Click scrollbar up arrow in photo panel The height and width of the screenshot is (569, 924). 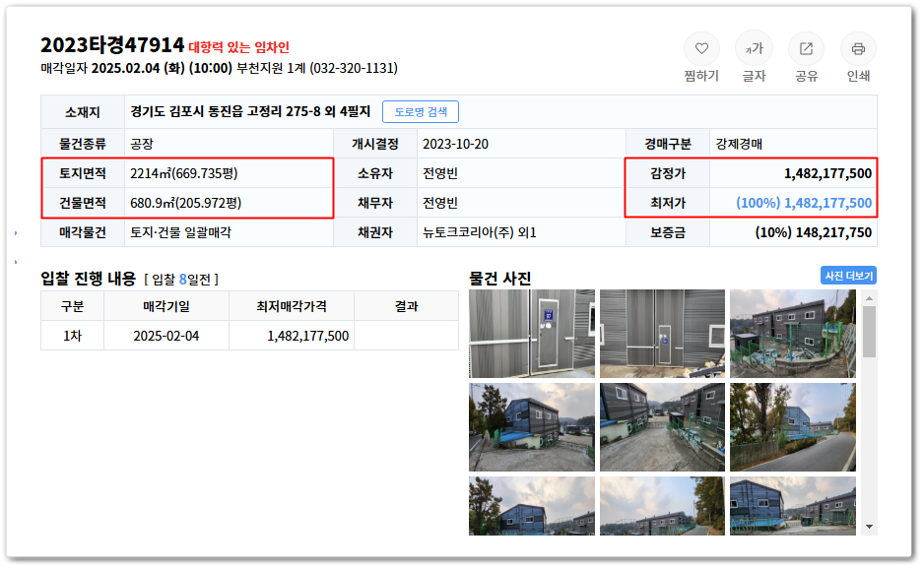(869, 298)
